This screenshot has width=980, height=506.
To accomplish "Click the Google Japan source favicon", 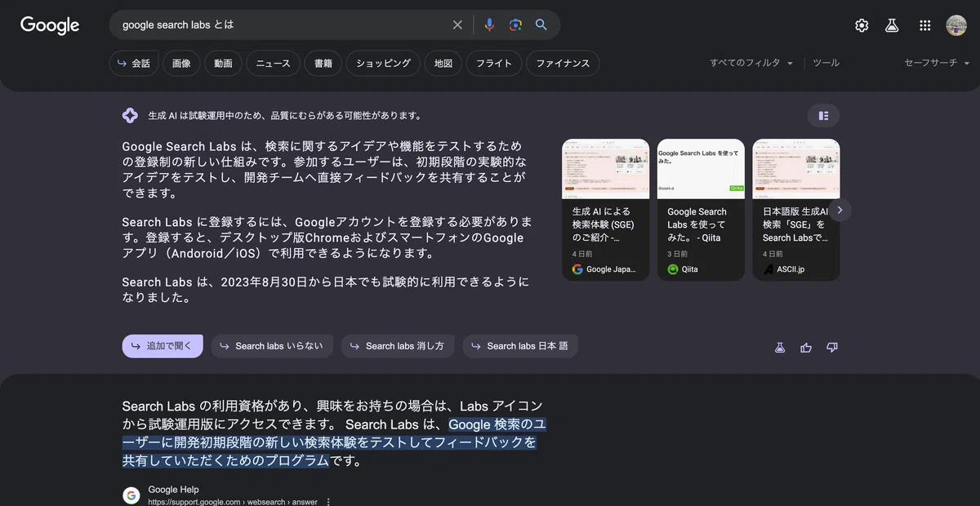I will (577, 269).
